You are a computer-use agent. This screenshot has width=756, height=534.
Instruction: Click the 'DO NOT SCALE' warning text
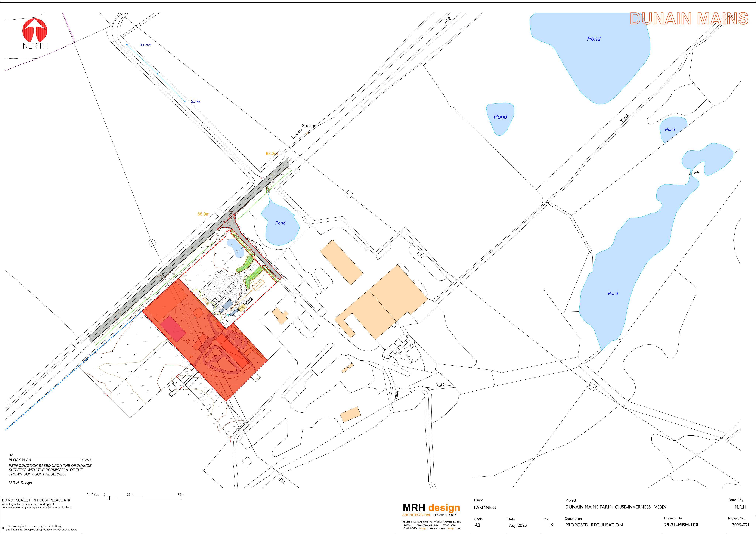click(36, 500)
